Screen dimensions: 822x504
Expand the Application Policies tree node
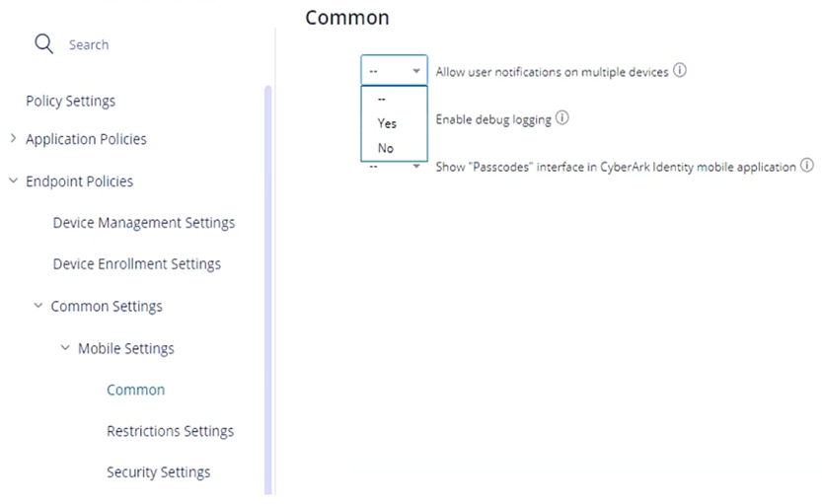coord(13,139)
